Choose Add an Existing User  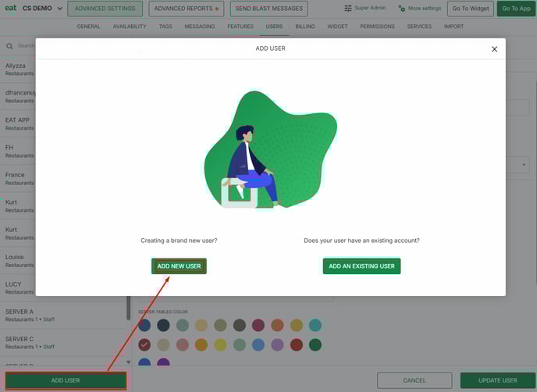click(x=361, y=266)
